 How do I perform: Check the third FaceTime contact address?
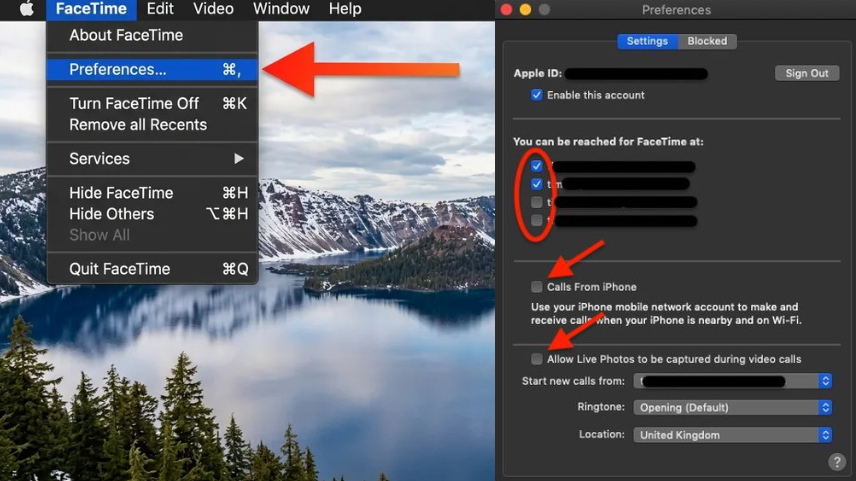(x=537, y=202)
